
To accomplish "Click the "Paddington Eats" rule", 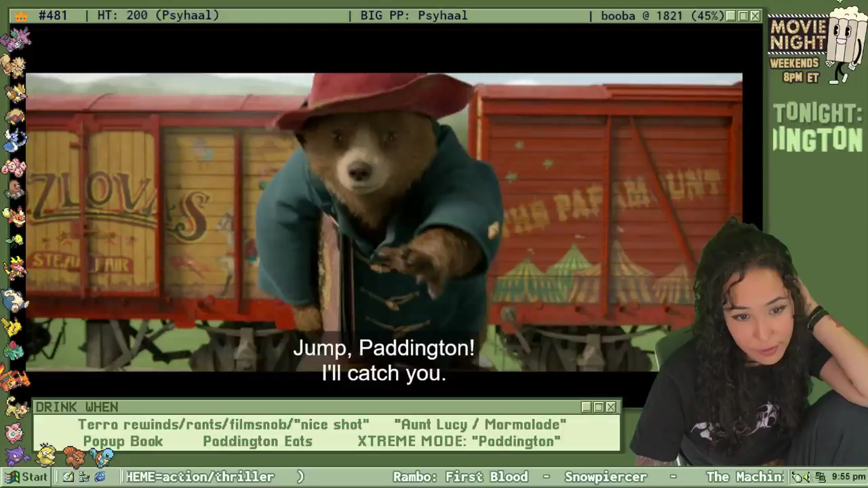I will [258, 441].
